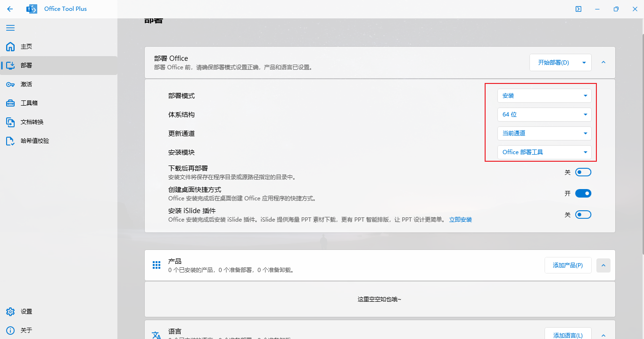Open the 部署模式 dropdown showing 安装

tap(544, 96)
